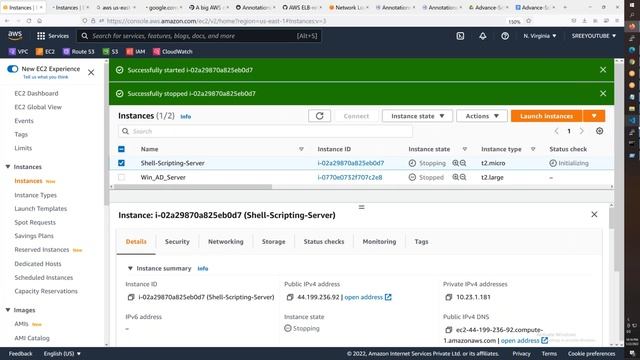
Task: Switch to the Security tab
Action: (177, 242)
